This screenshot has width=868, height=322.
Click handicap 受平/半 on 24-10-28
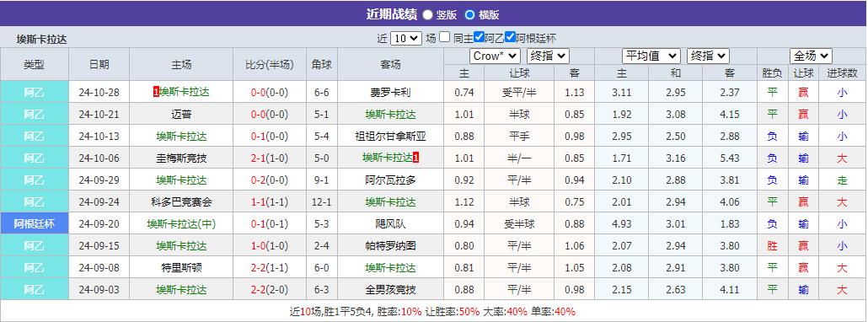click(519, 93)
